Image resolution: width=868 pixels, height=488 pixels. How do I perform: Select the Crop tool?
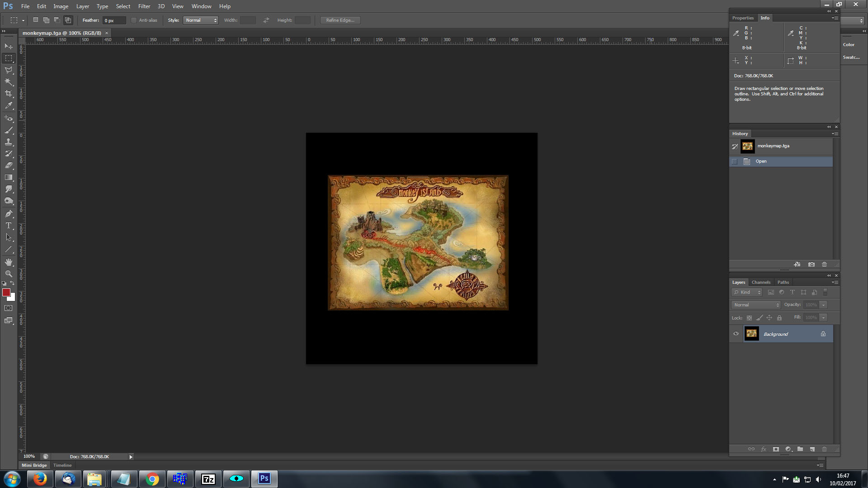point(9,94)
